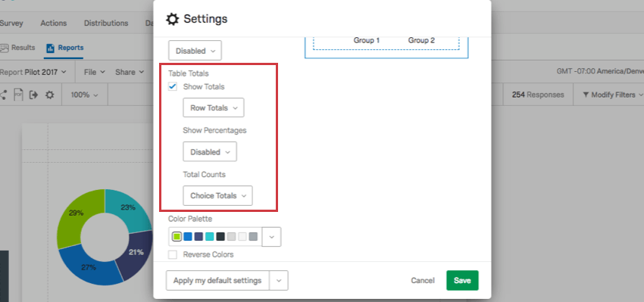Click the PDF export icon
This screenshot has height=302, width=644.
click(x=18, y=95)
